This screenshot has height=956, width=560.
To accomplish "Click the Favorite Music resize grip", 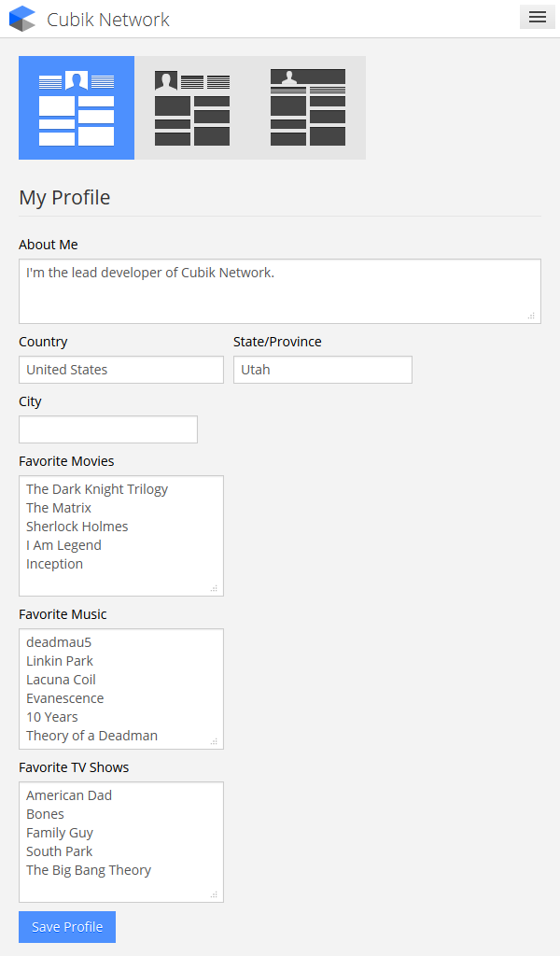I will (x=215, y=741).
